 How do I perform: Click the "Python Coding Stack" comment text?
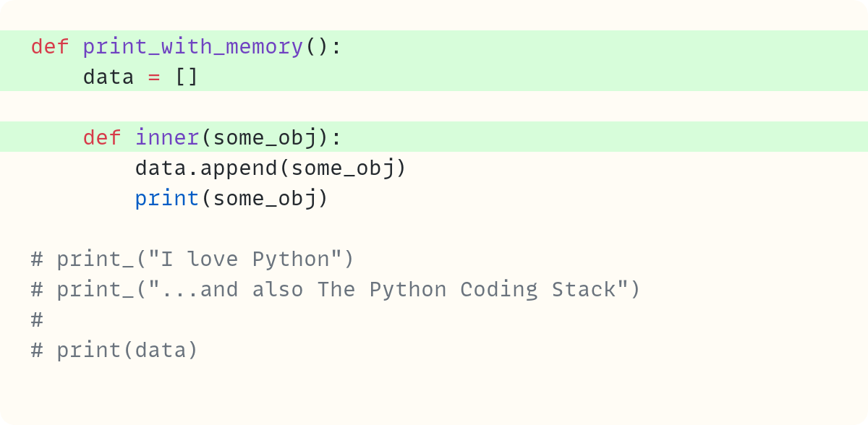[x=499, y=290]
